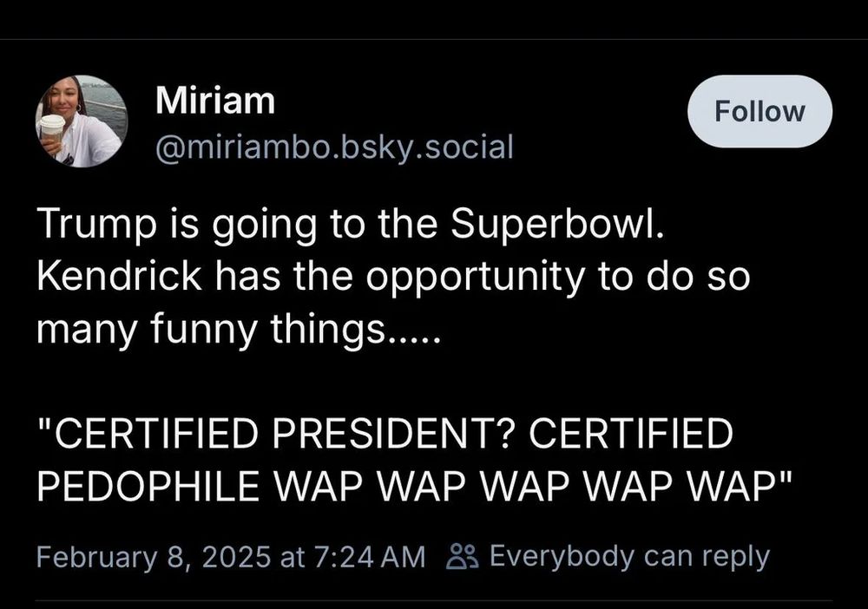Click the 'PEDOPHILE WAP WAP' line
The width and height of the screenshot is (868, 609).
pyautogui.click(x=415, y=486)
